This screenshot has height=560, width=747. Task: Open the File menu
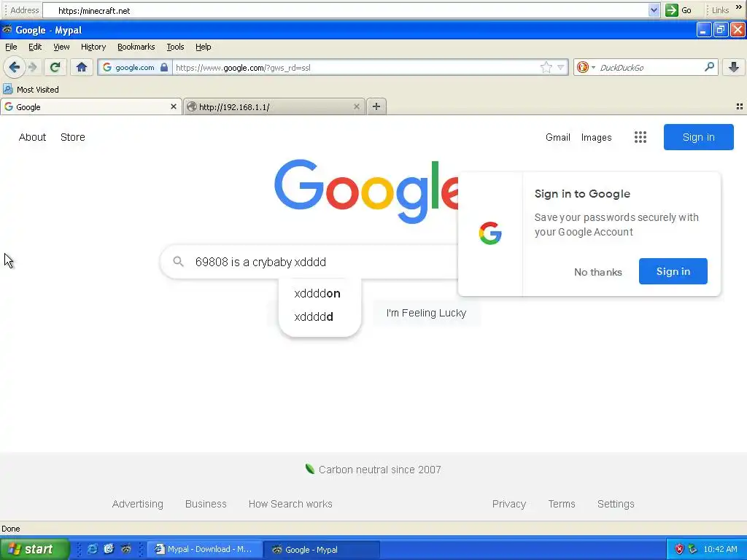click(x=11, y=47)
